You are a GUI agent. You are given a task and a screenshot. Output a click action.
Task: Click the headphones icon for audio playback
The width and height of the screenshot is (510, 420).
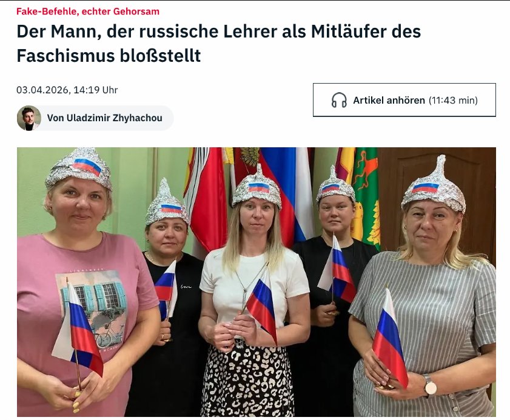(339, 100)
